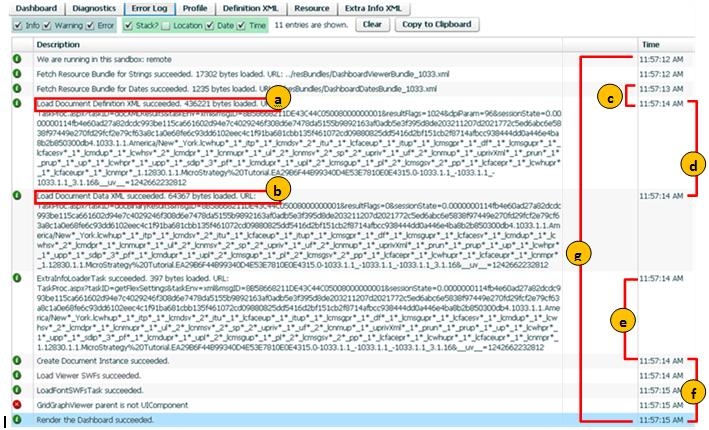Image resolution: width=709 pixels, height=430 pixels.
Task: Enable the Location column checkbox
Action: point(166,25)
